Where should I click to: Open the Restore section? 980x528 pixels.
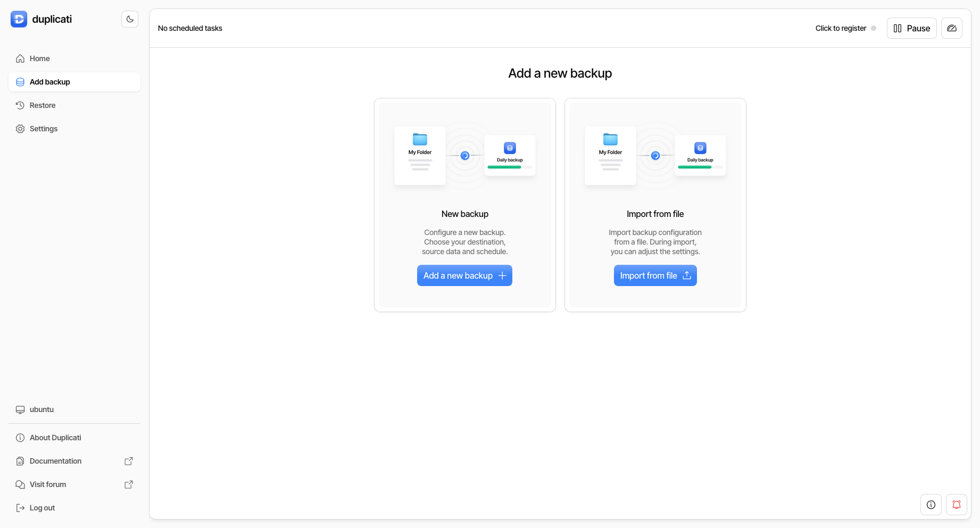pos(43,105)
